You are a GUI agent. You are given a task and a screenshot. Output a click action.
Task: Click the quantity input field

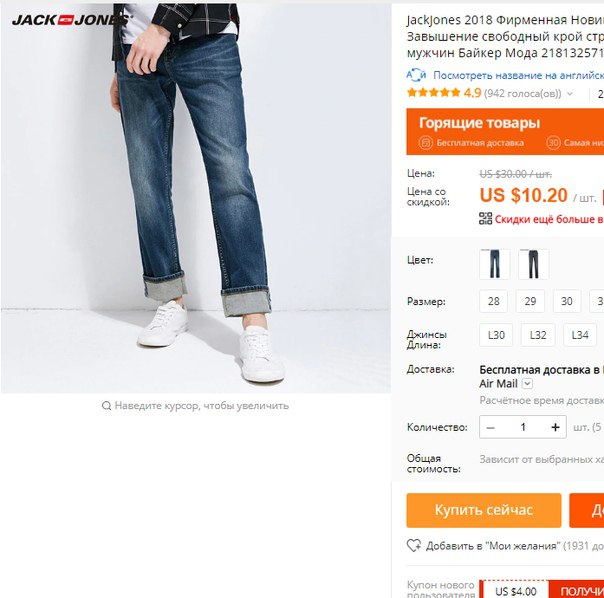pyautogui.click(x=523, y=427)
